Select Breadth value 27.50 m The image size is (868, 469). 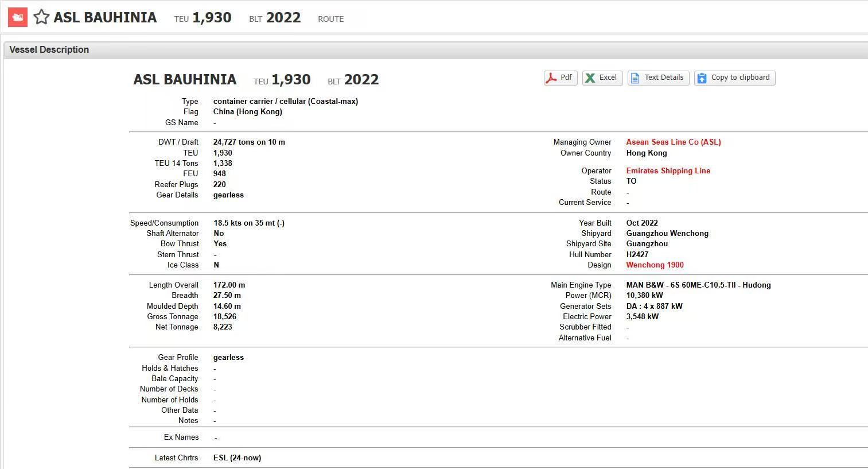(227, 296)
